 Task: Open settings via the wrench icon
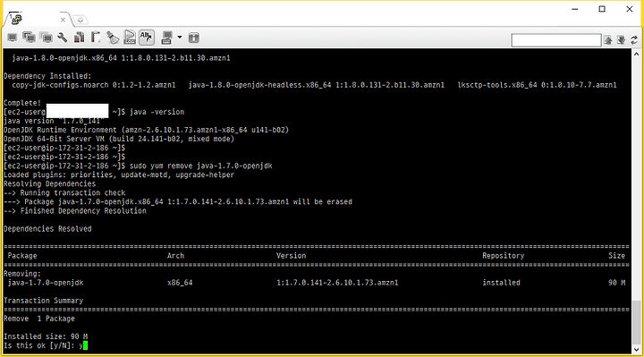pos(63,38)
